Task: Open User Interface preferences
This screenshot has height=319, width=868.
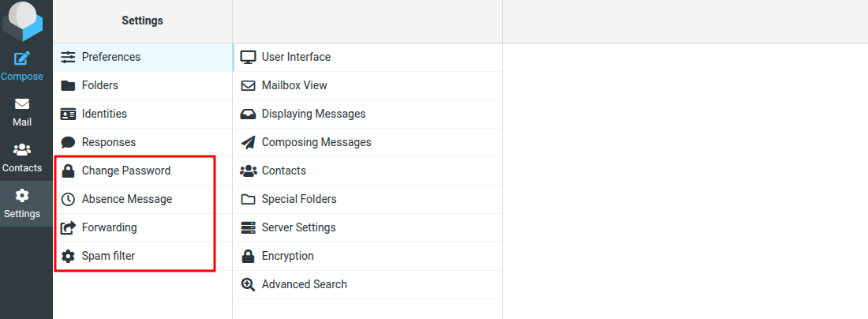Action: pos(296,57)
